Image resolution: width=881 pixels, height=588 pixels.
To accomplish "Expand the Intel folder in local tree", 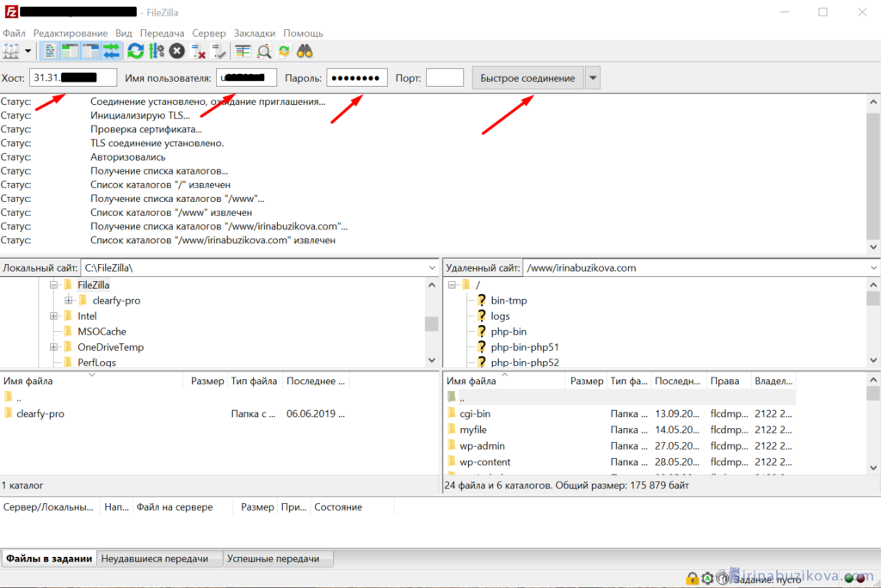I will coord(55,316).
